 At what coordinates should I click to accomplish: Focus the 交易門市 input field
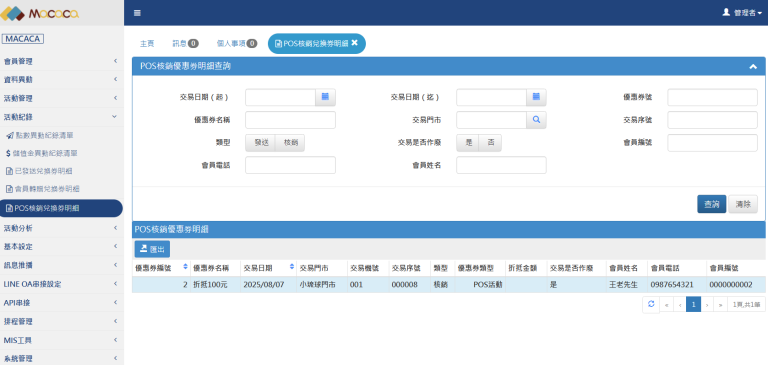pos(491,120)
